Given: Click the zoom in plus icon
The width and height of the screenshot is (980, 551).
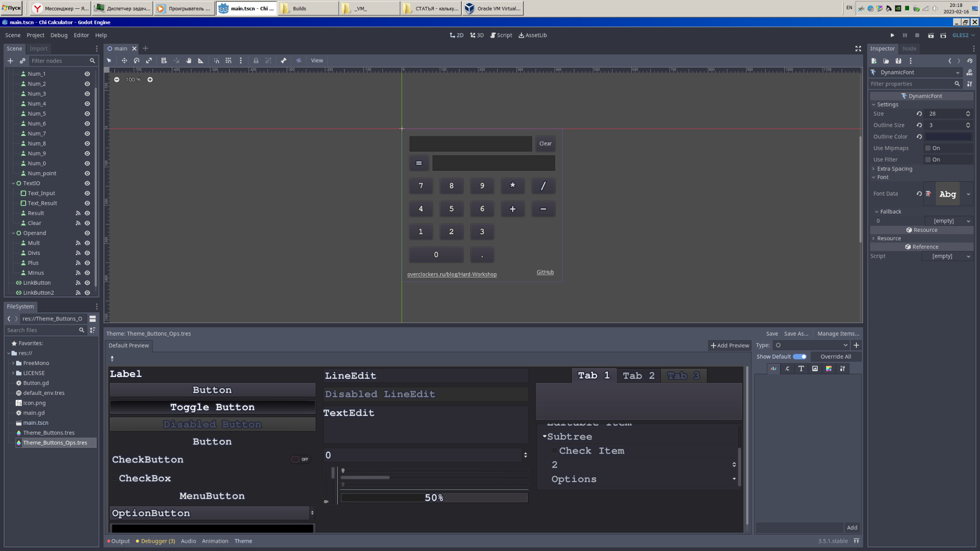Looking at the screenshot, I should [150, 80].
